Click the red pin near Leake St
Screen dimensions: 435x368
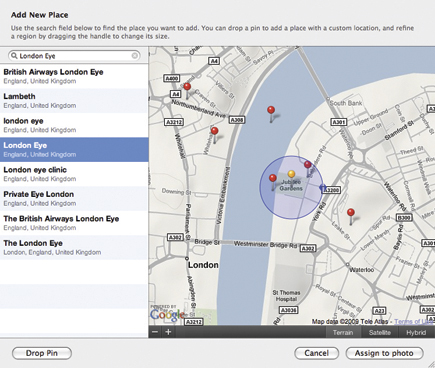(350, 216)
